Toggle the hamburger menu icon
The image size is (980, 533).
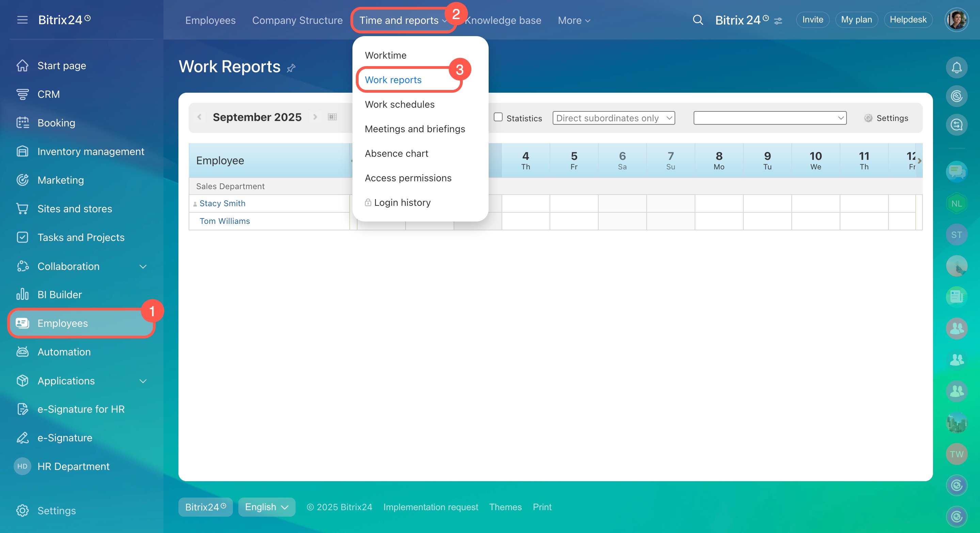(x=22, y=20)
